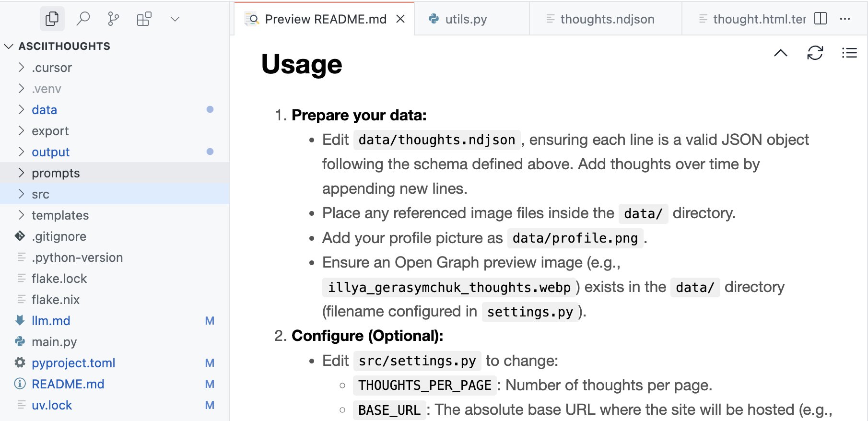Collapse the ASCIITHOUGHTS root folder
The height and width of the screenshot is (421, 868).
pos(9,46)
